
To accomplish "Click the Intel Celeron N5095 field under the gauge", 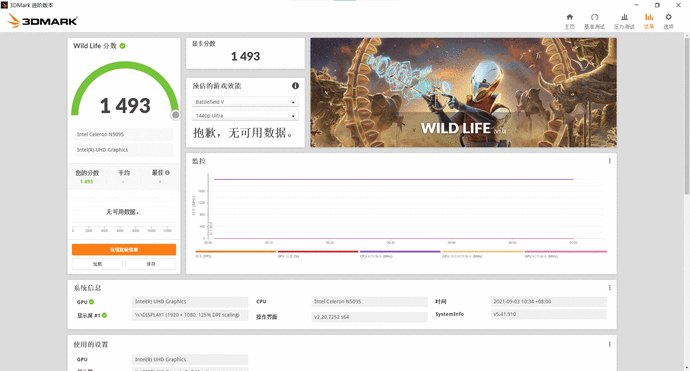I will pos(124,134).
